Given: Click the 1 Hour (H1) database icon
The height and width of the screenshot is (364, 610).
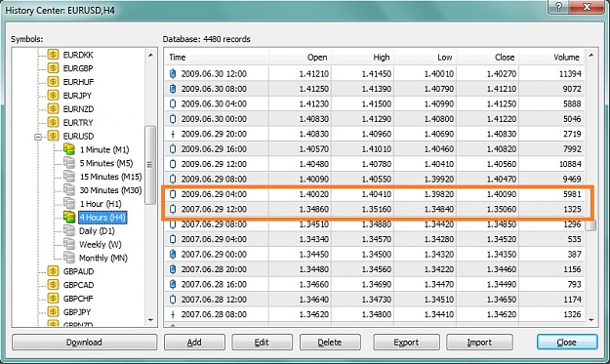Looking at the screenshot, I should click(x=69, y=204).
